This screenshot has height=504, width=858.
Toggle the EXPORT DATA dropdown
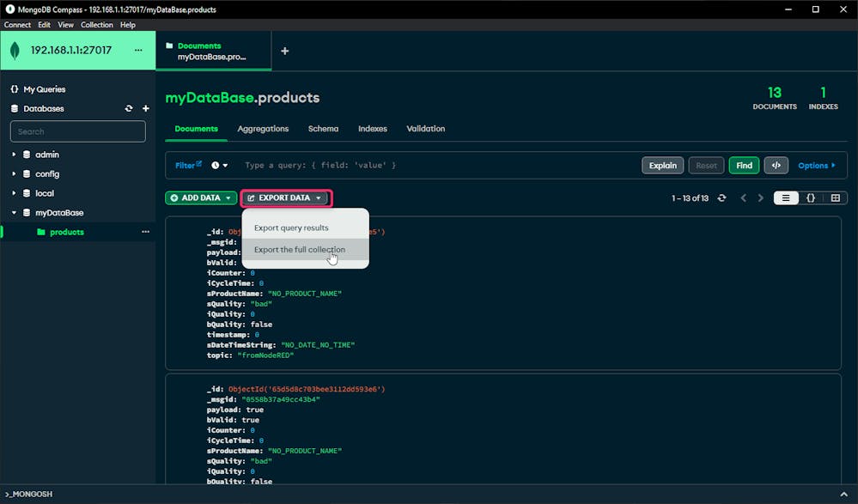pos(286,197)
